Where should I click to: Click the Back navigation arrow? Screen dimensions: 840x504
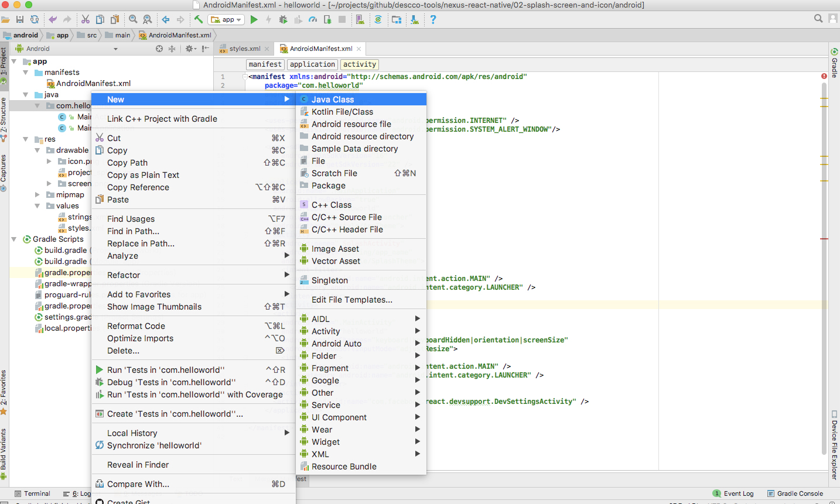tap(166, 19)
